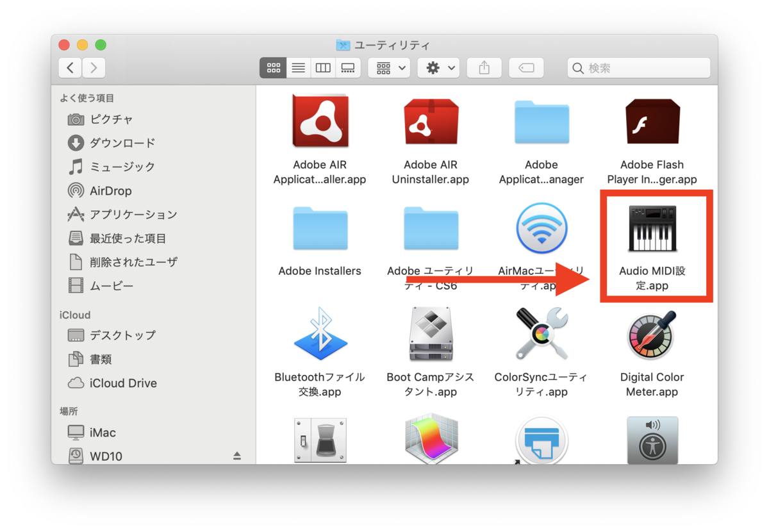Click the 'Digital Color Meter.app' label
This screenshot has height=532, width=769.
[652, 385]
